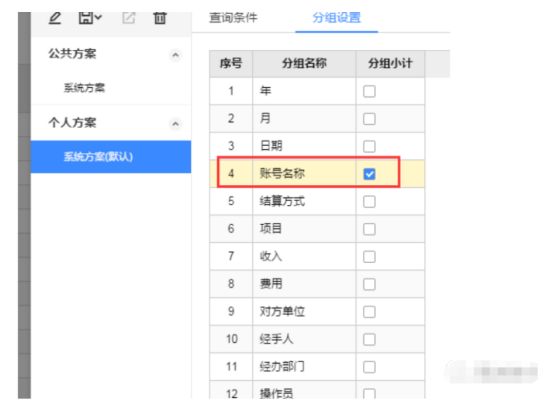Select the 项目 row name cell
Image resolution: width=554 pixels, height=413 pixels.
pos(304,229)
